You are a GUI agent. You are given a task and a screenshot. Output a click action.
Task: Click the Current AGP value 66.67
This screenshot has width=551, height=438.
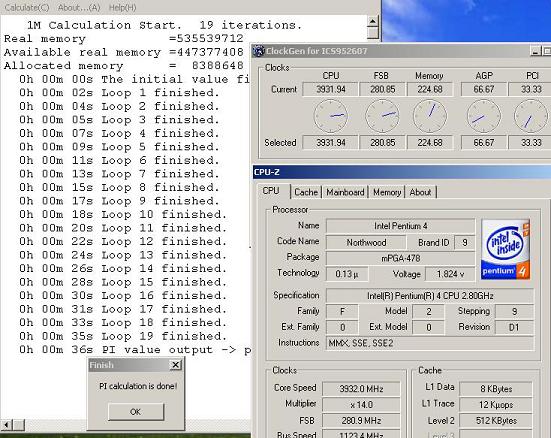tap(484, 89)
